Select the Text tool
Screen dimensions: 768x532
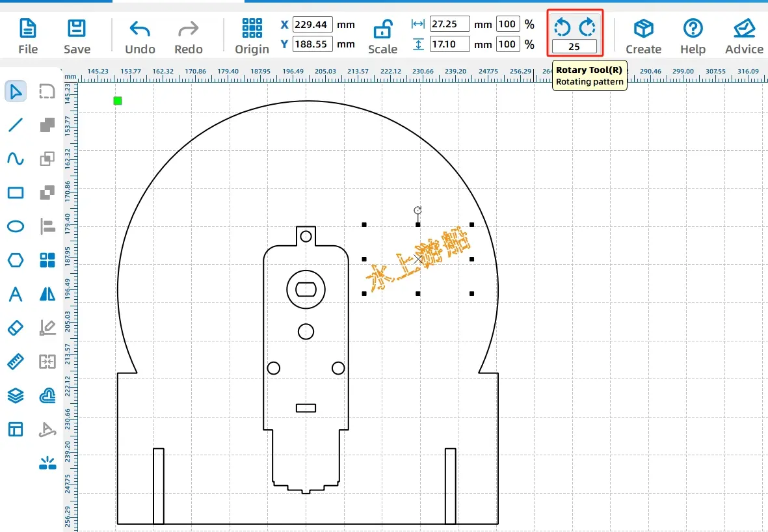(16, 294)
